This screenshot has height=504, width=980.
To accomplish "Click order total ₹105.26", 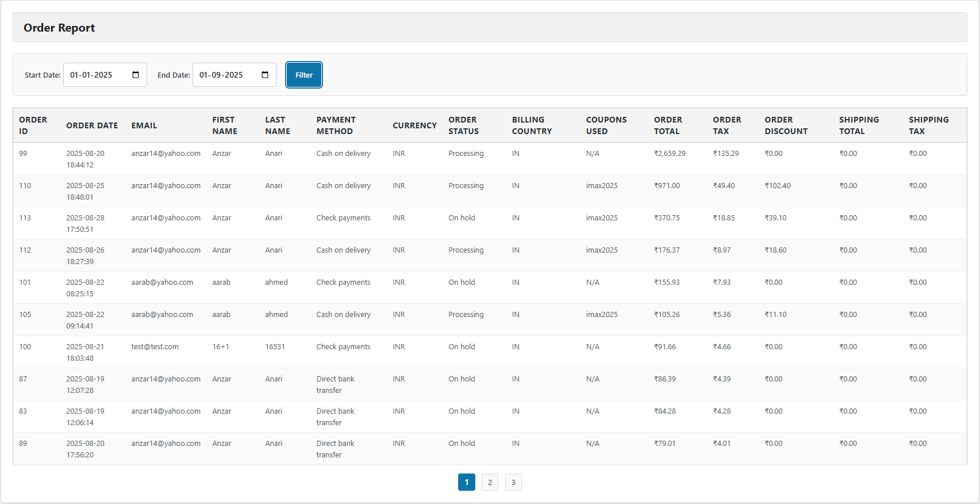I will pos(667,315).
